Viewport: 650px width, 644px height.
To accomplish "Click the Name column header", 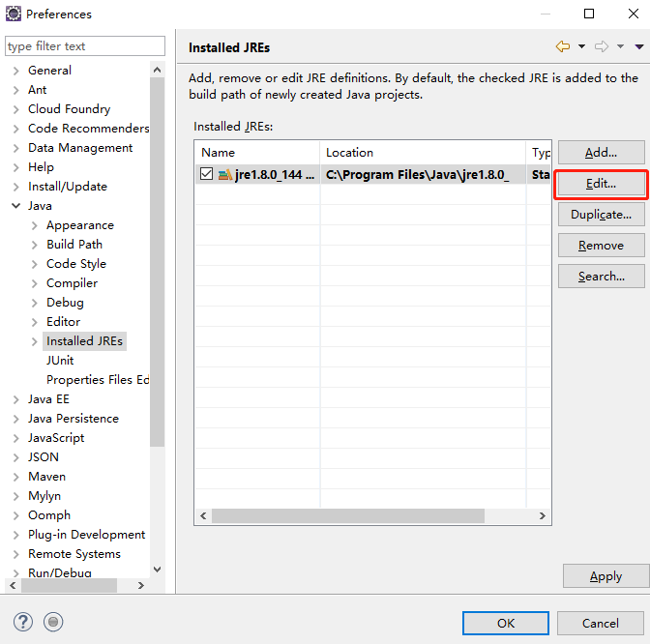I will [x=257, y=153].
